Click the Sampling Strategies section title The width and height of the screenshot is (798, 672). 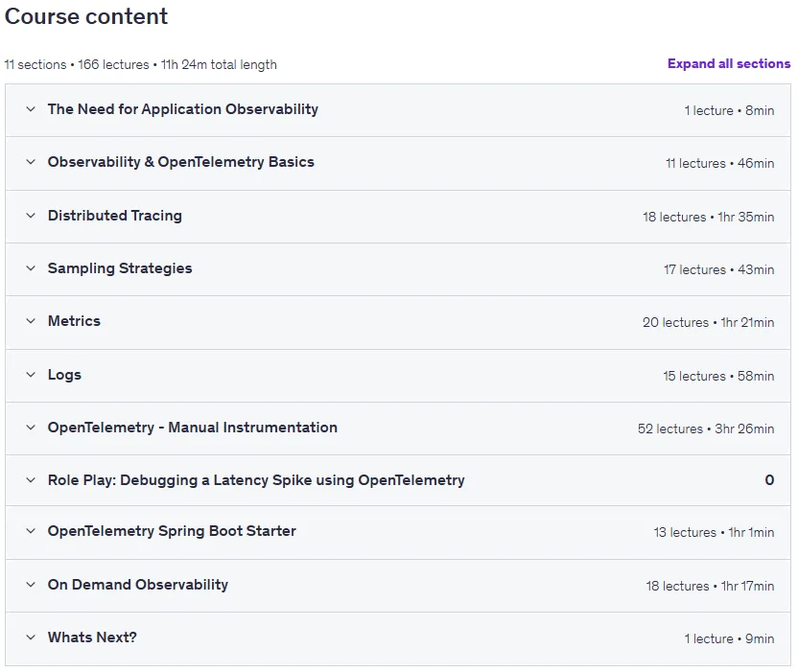[120, 268]
